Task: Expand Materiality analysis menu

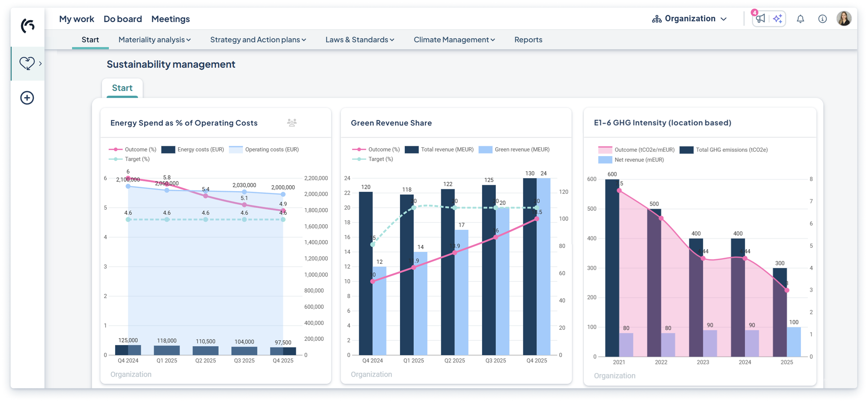Action: [154, 39]
